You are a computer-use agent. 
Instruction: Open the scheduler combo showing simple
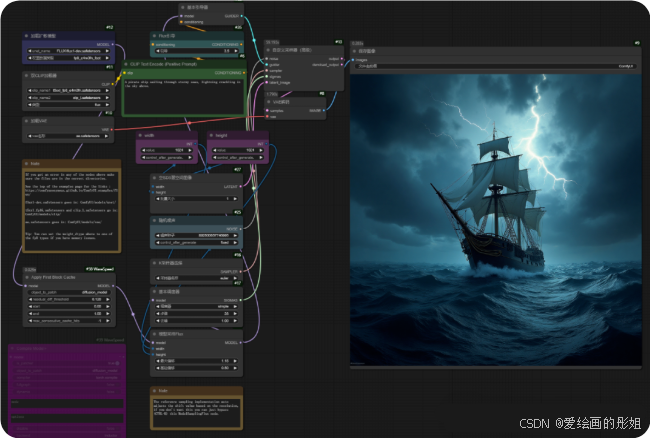point(196,306)
